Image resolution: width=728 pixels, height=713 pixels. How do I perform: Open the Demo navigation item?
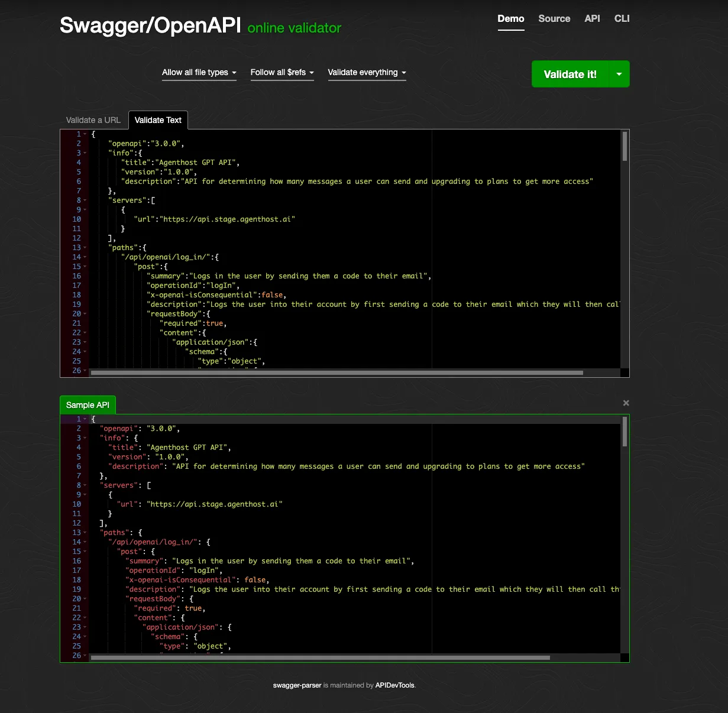click(x=511, y=19)
